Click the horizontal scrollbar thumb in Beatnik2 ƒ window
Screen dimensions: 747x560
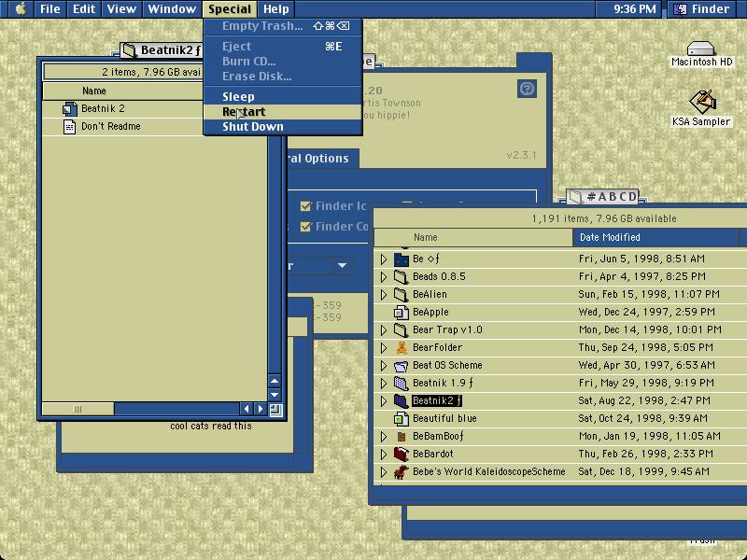(78, 409)
